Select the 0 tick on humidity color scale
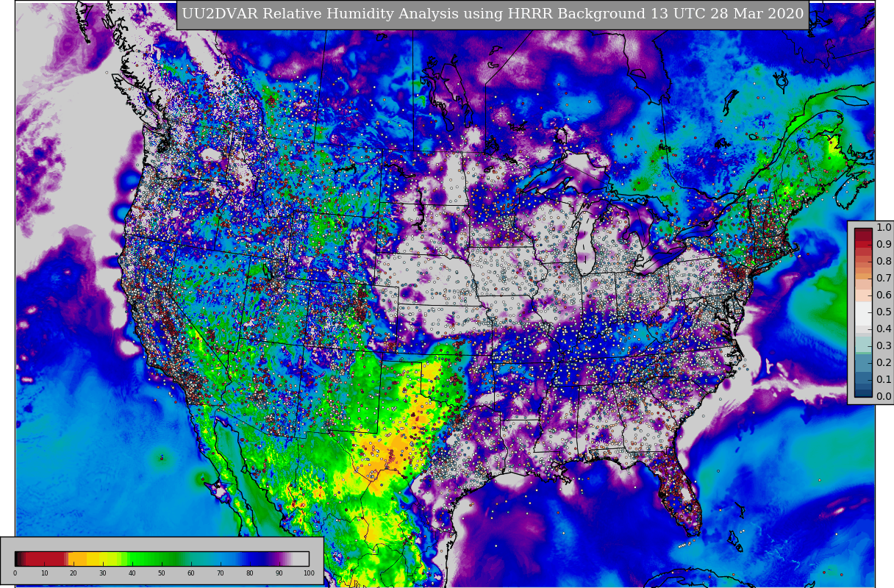 pyautogui.click(x=15, y=573)
